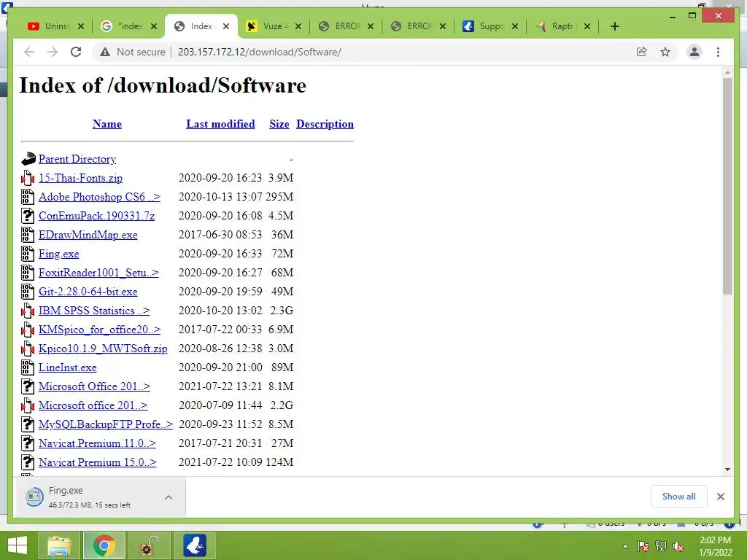Download Navicat Premium 15.0 file
747x560 pixels.
tap(97, 462)
